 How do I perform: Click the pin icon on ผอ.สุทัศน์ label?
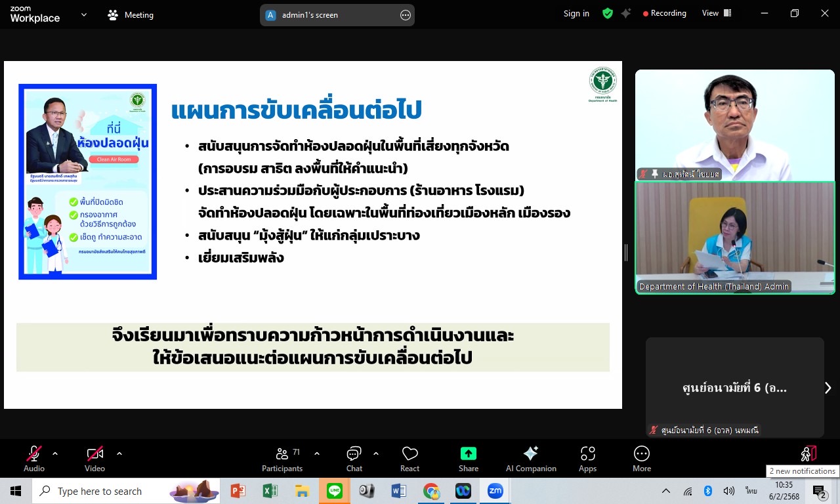(655, 174)
